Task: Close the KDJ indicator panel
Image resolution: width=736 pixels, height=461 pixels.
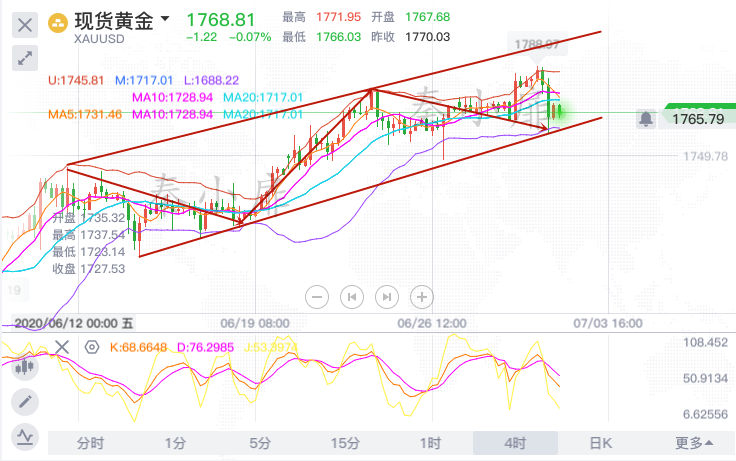Action: coord(62,347)
